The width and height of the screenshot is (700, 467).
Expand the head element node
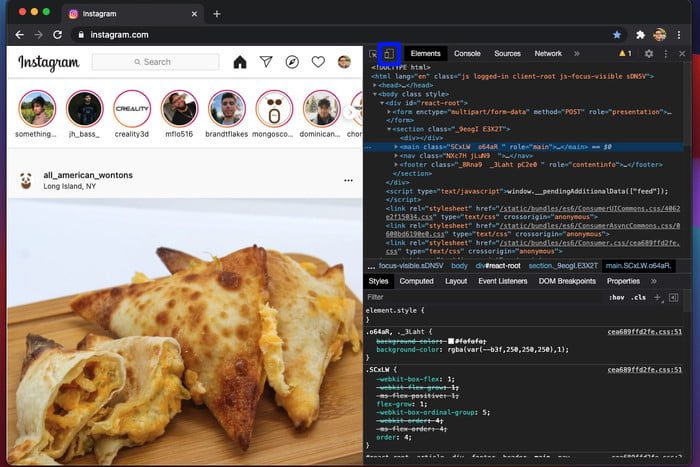(375, 85)
